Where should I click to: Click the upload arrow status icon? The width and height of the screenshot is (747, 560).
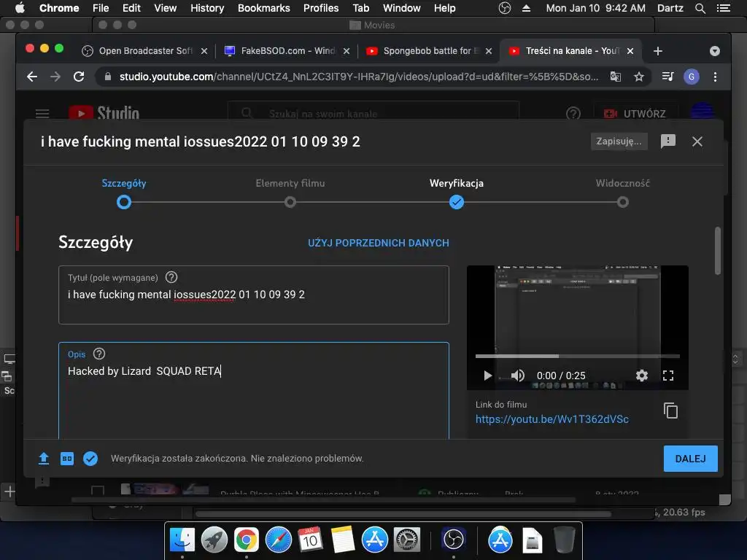(x=44, y=459)
